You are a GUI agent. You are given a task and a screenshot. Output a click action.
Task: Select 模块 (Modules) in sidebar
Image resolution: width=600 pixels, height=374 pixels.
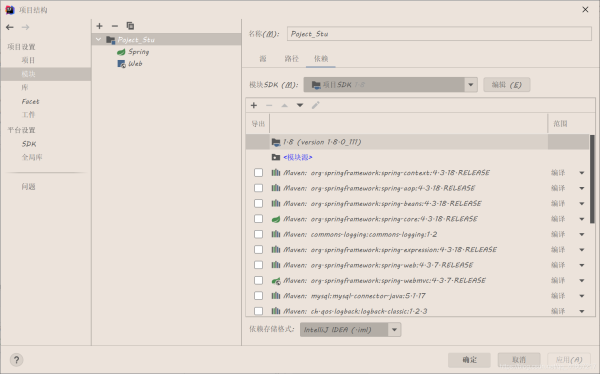[46, 74]
